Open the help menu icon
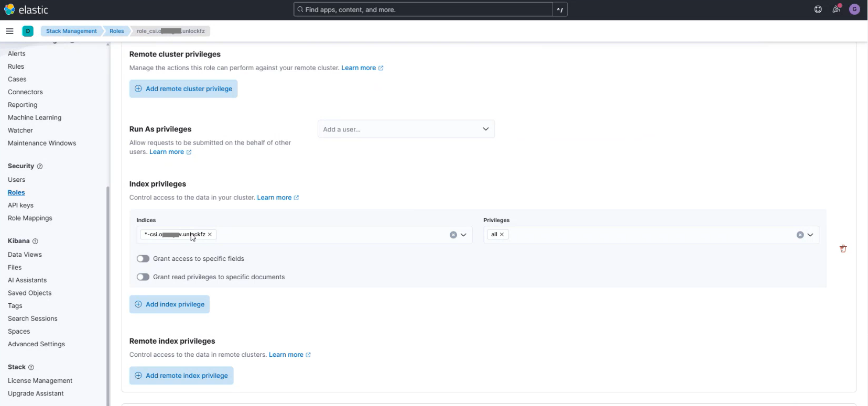 click(x=818, y=9)
